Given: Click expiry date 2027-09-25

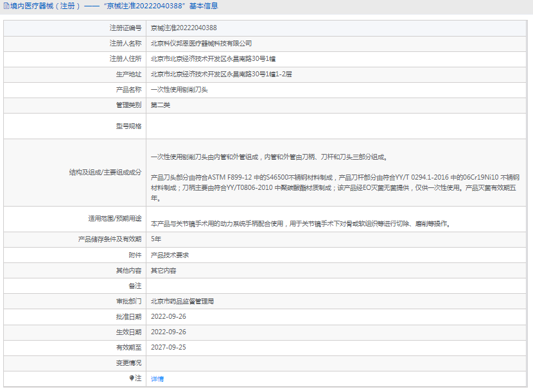Looking at the screenshot, I should (x=168, y=347).
